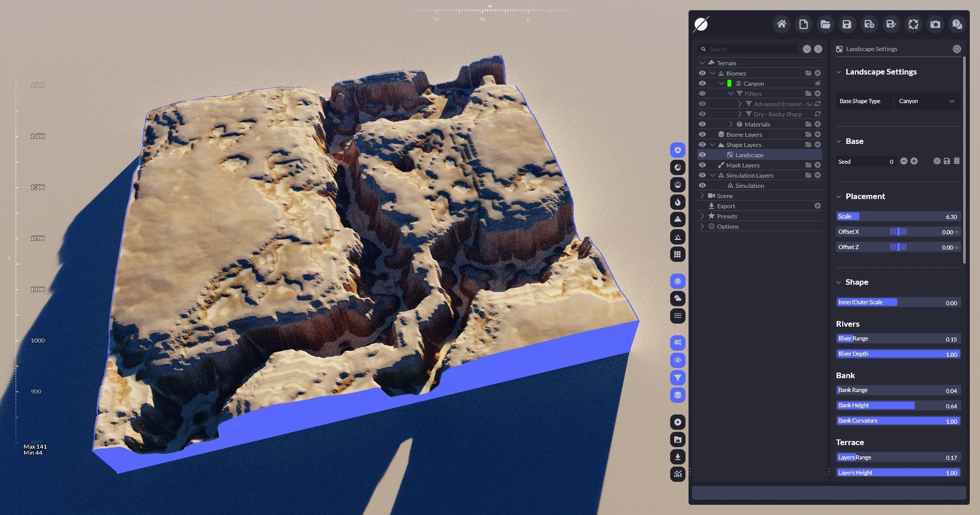980x515 pixels.
Task: Take a screenshot with the camera icon
Action: coord(935,24)
